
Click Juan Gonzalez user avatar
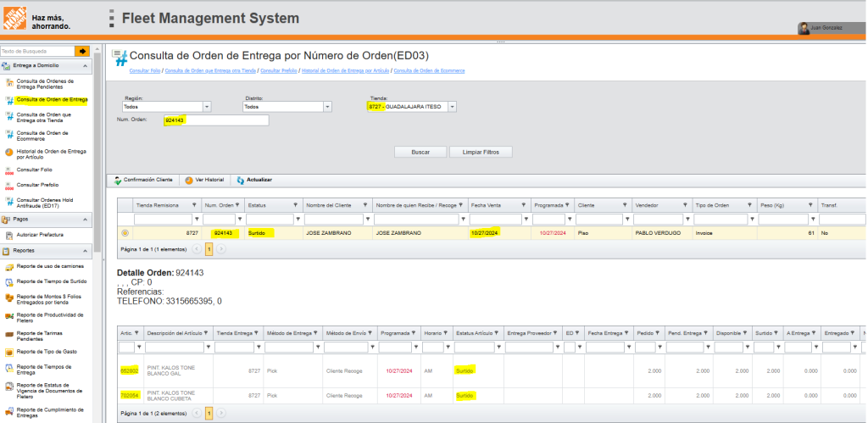(x=804, y=28)
